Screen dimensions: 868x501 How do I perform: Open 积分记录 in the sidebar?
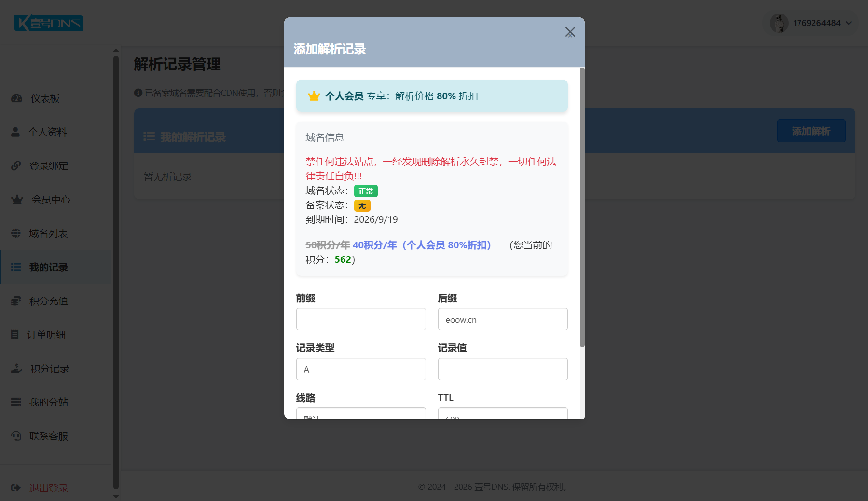[50, 368]
